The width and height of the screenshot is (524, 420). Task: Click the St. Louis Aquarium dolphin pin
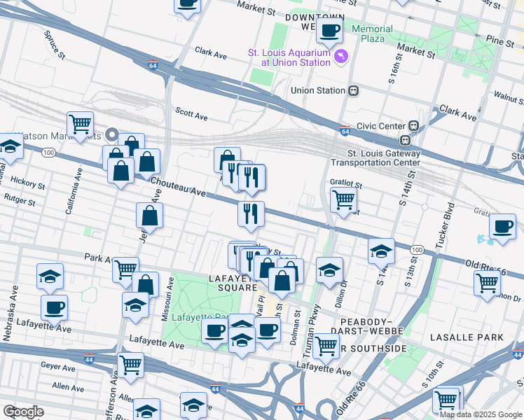pos(341,57)
